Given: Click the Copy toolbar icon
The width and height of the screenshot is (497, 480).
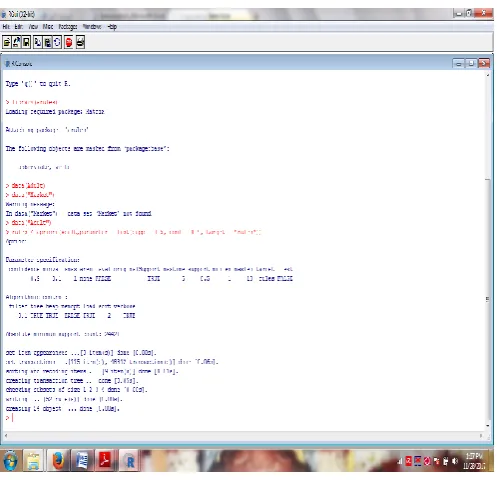Looking at the screenshot, I should pyautogui.click(x=38, y=42).
